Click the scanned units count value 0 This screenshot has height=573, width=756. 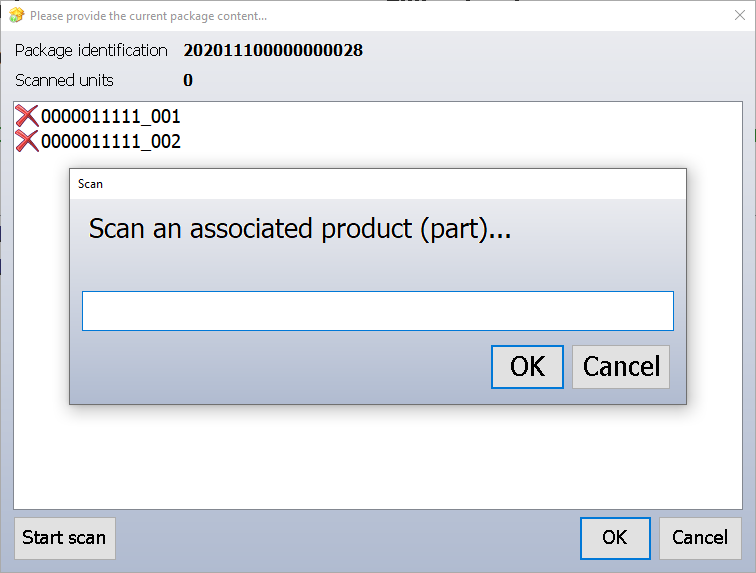[188, 80]
